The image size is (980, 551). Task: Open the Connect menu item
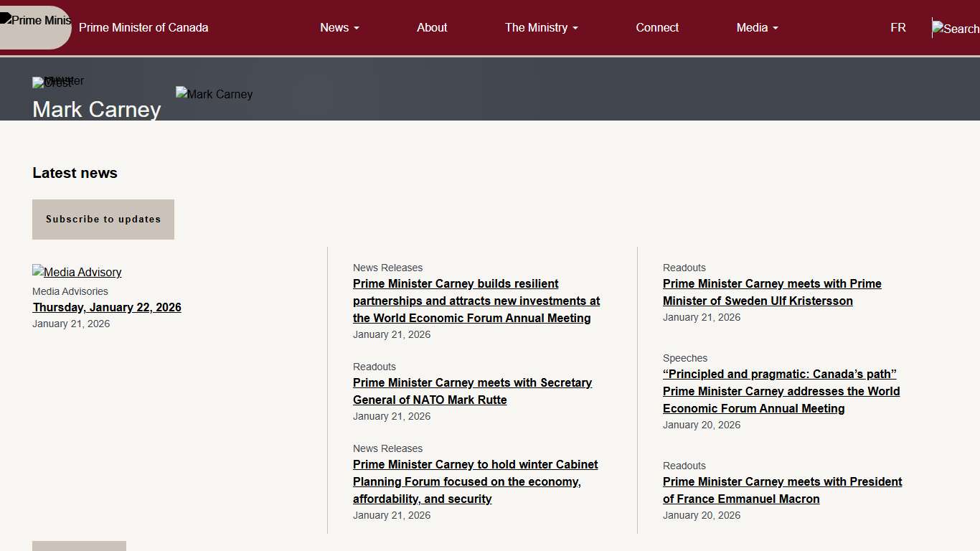click(x=657, y=27)
